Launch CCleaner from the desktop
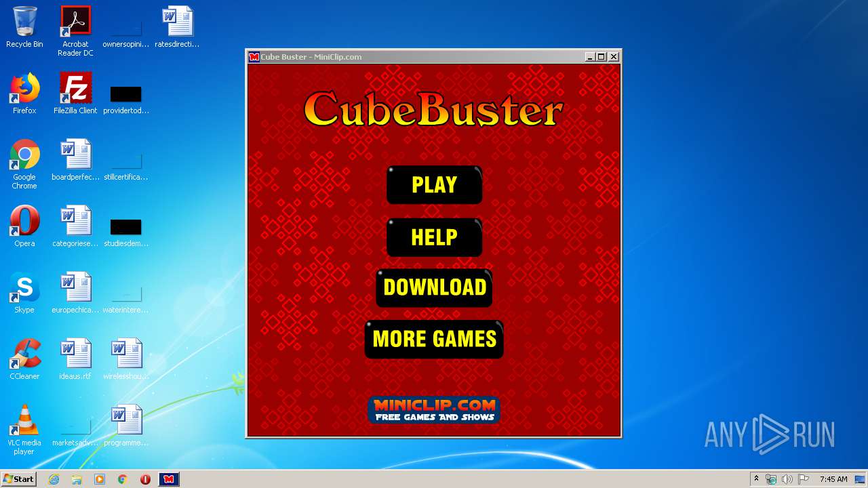 click(24, 359)
